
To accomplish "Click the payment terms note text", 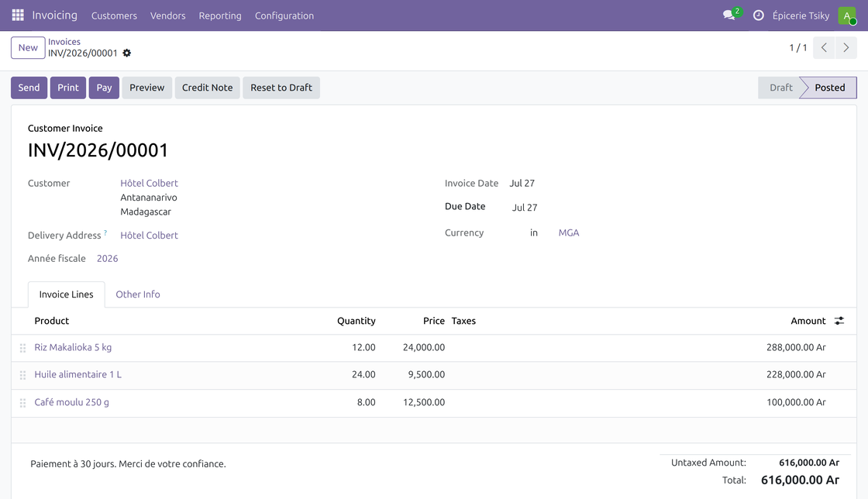I will point(128,464).
